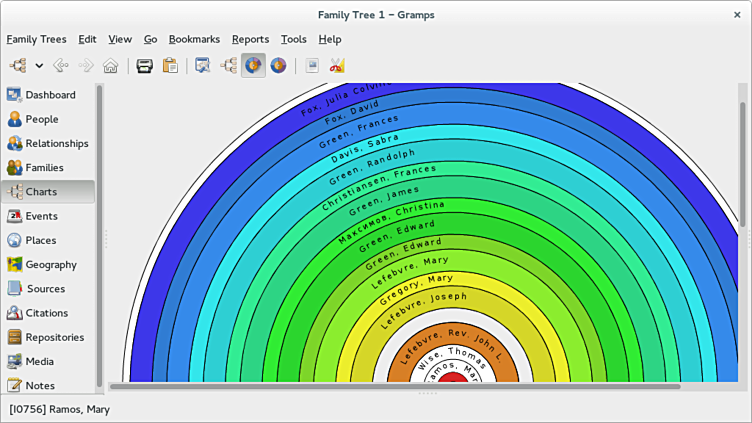The width and height of the screenshot is (752, 423).
Task: Click the Configure view toolbar icon
Action: pos(203,66)
